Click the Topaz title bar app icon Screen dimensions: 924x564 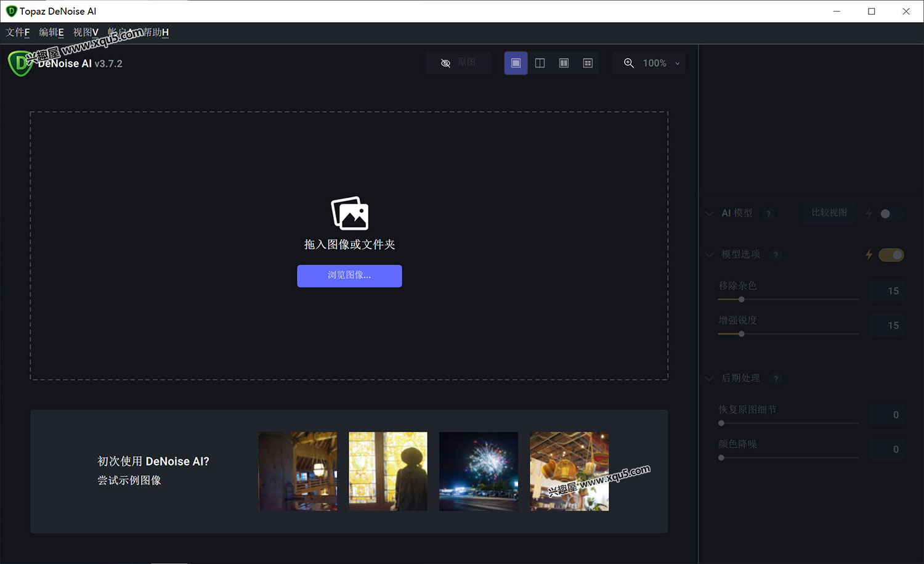tap(11, 11)
